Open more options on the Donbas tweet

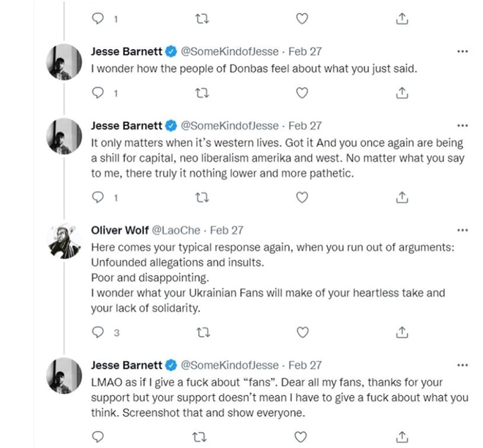tap(462, 52)
